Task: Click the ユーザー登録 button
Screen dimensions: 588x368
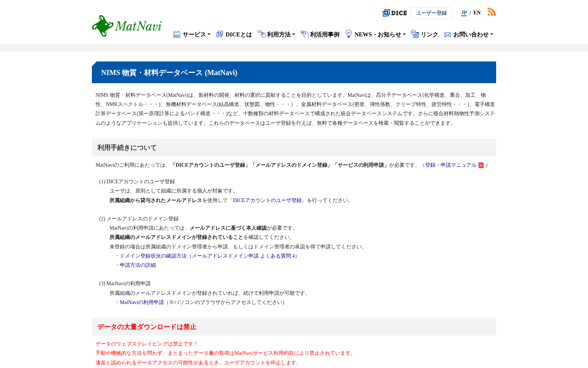Action: click(431, 13)
